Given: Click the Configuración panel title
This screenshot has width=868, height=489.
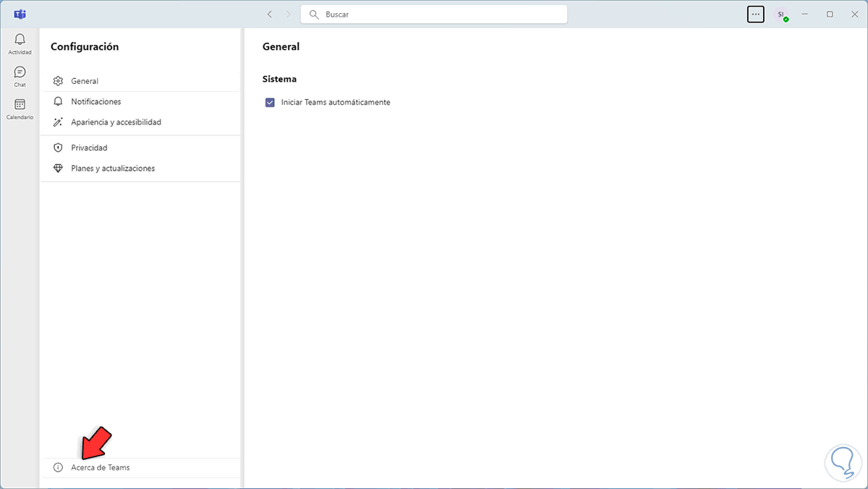Looking at the screenshot, I should point(85,47).
